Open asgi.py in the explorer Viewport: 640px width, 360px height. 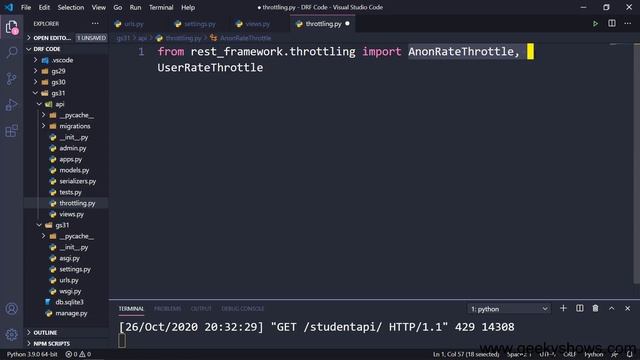(x=69, y=258)
